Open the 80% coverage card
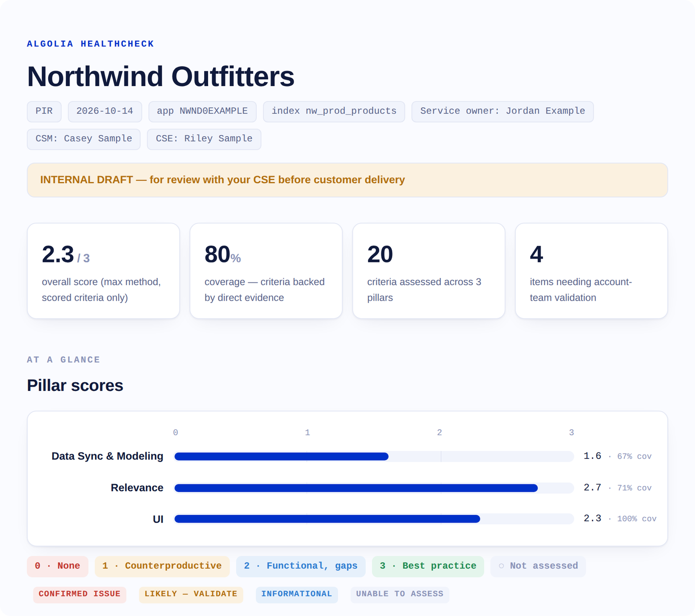Viewport: 695px width, 616px height. coord(266,271)
